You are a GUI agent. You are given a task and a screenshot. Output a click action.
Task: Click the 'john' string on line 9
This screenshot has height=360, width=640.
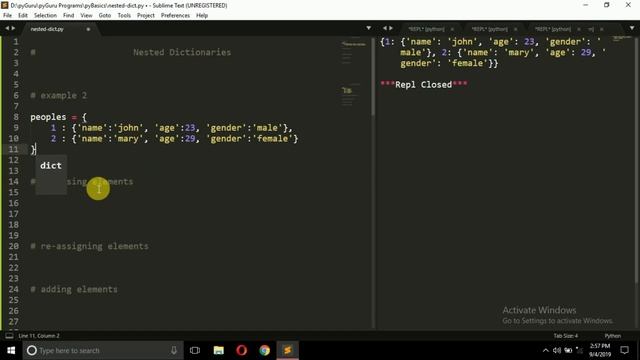(128, 128)
